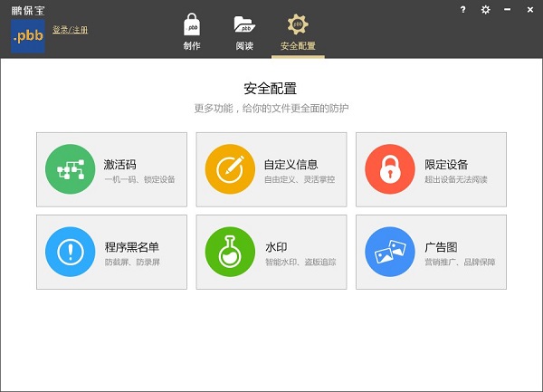Click the 安全配置 page heading
The height and width of the screenshot is (392, 543).
click(270, 89)
